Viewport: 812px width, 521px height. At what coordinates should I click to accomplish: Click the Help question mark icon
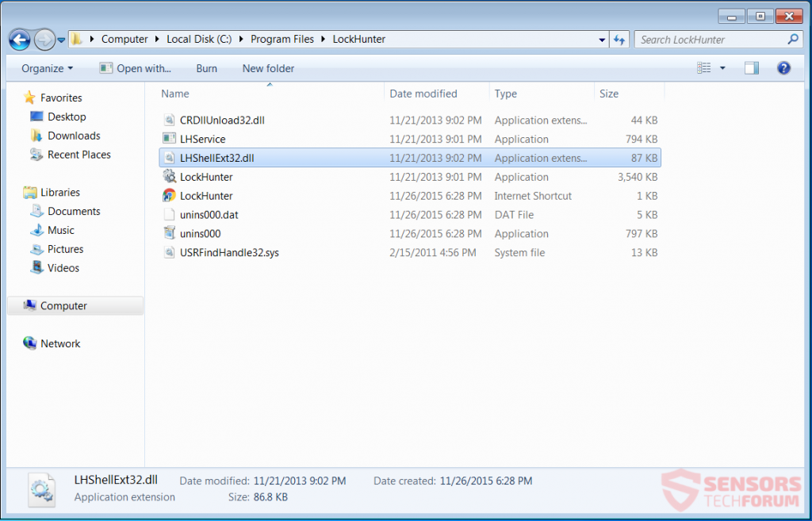pos(783,68)
